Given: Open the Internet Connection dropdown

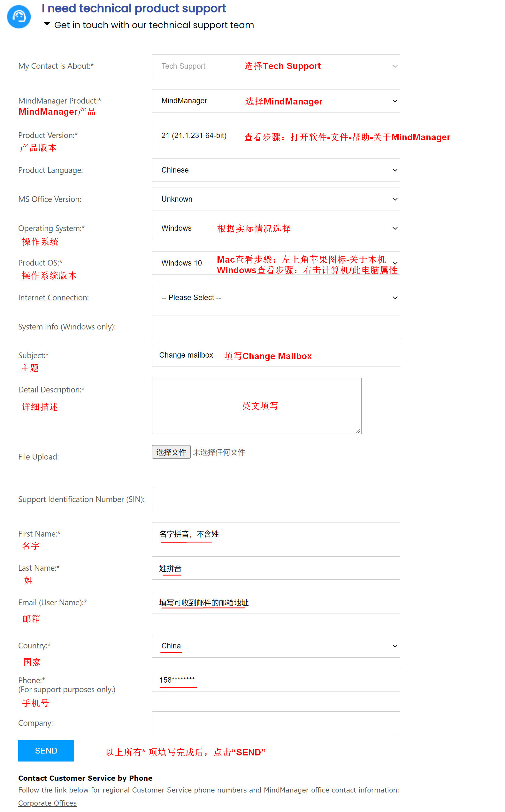Looking at the screenshot, I should [276, 298].
